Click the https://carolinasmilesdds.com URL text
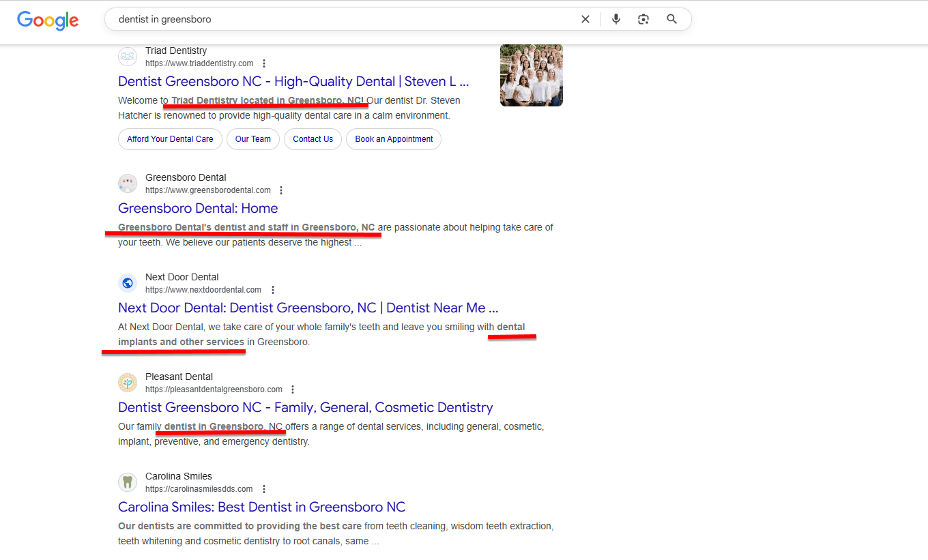The height and width of the screenshot is (560, 928). (199, 489)
